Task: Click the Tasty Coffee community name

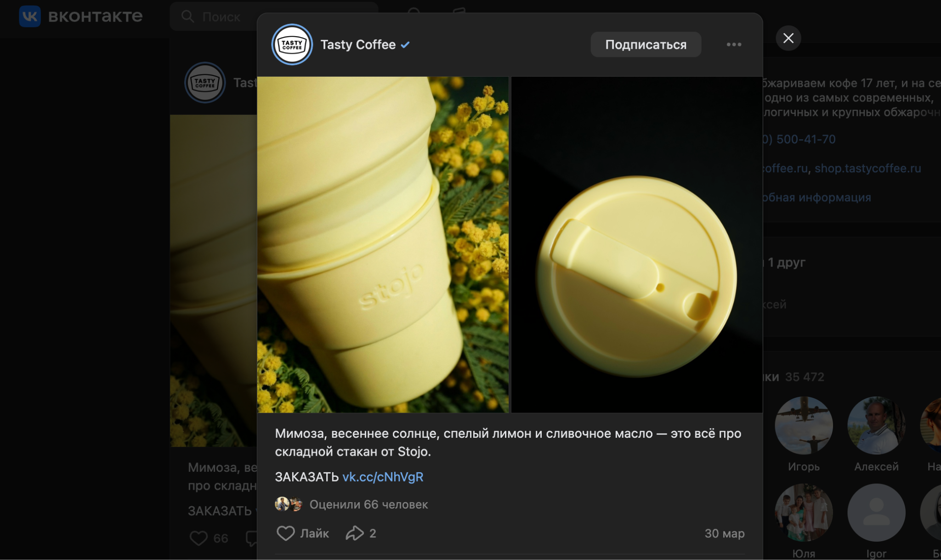Action: click(x=358, y=45)
